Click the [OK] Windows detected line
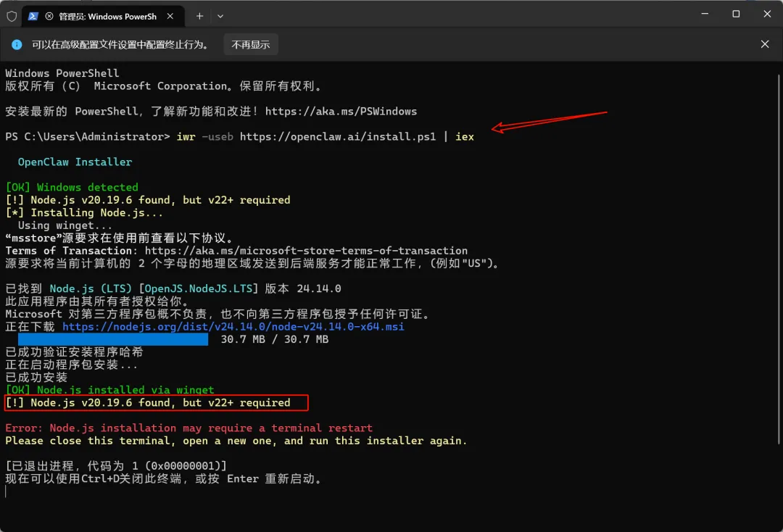783x532 pixels. [x=72, y=187]
